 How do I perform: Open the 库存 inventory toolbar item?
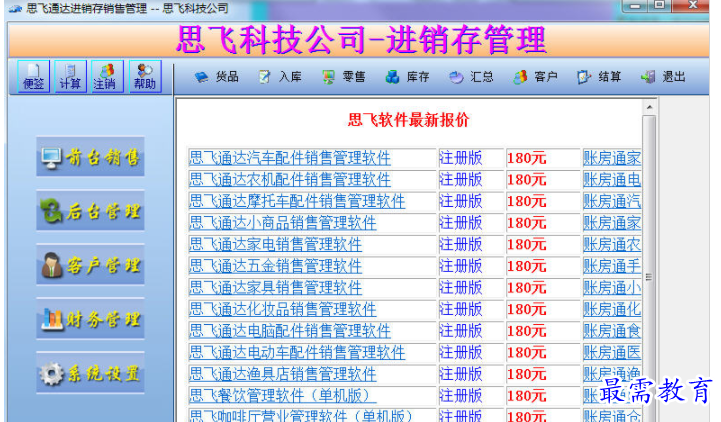tap(407, 77)
